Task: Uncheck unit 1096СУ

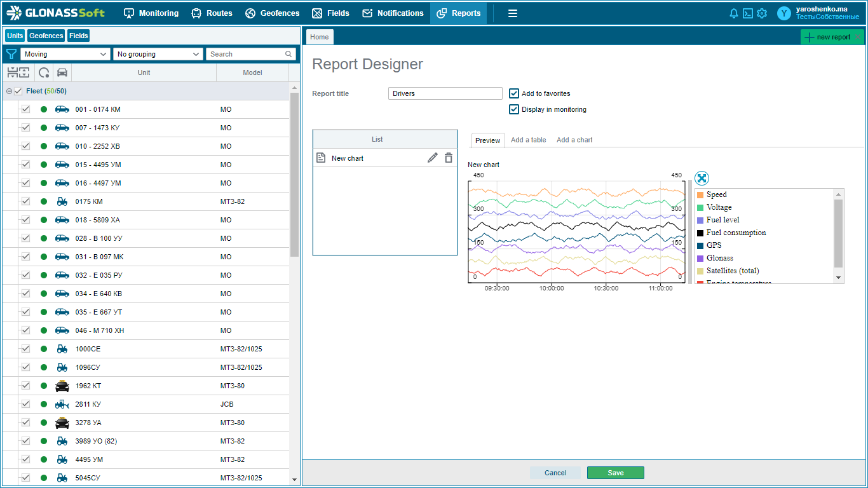Action: (x=25, y=367)
